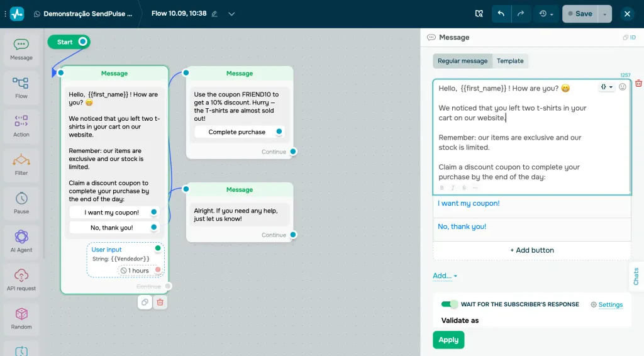Select the Random block in sidebar
The image size is (644, 356).
(21, 319)
